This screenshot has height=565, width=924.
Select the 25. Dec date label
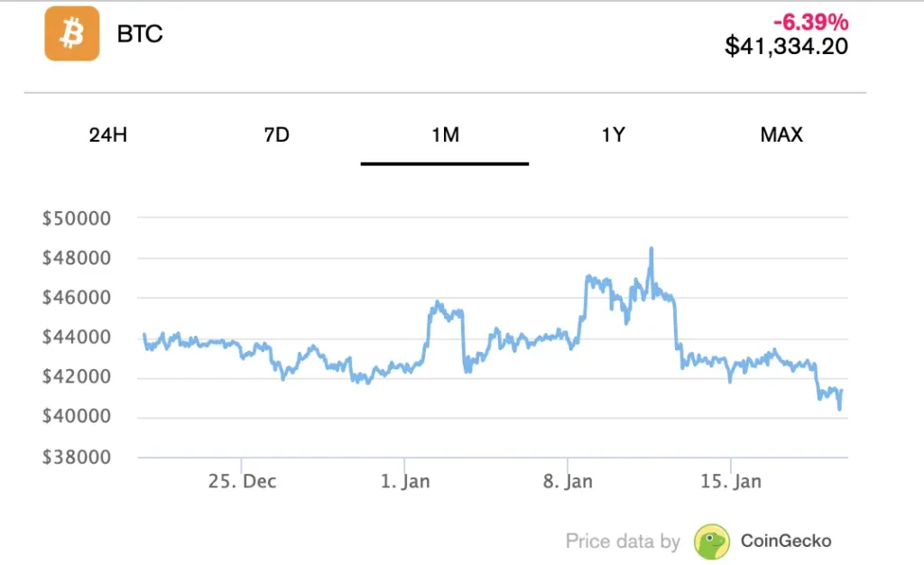(x=242, y=481)
